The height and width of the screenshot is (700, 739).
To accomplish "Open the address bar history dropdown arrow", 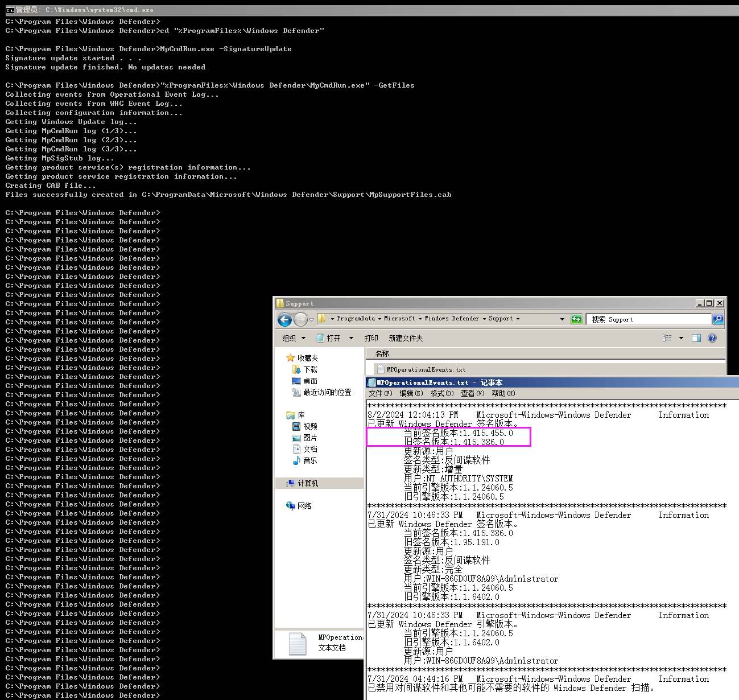I will [x=562, y=319].
